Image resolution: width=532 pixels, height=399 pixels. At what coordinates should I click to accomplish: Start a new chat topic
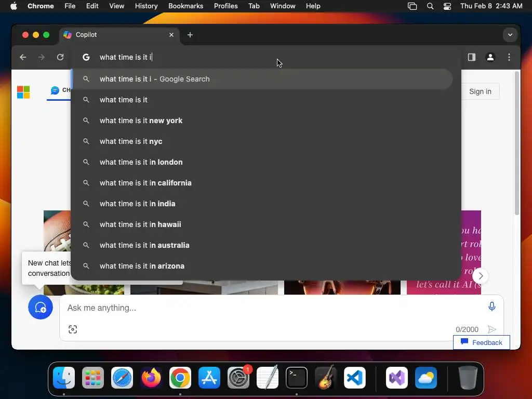(41, 308)
